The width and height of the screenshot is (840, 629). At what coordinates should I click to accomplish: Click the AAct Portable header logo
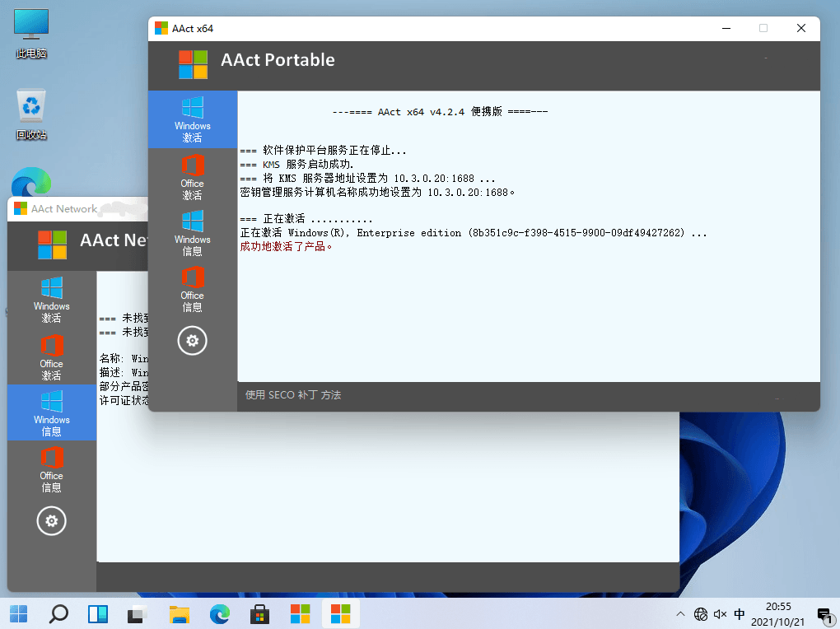click(x=193, y=65)
